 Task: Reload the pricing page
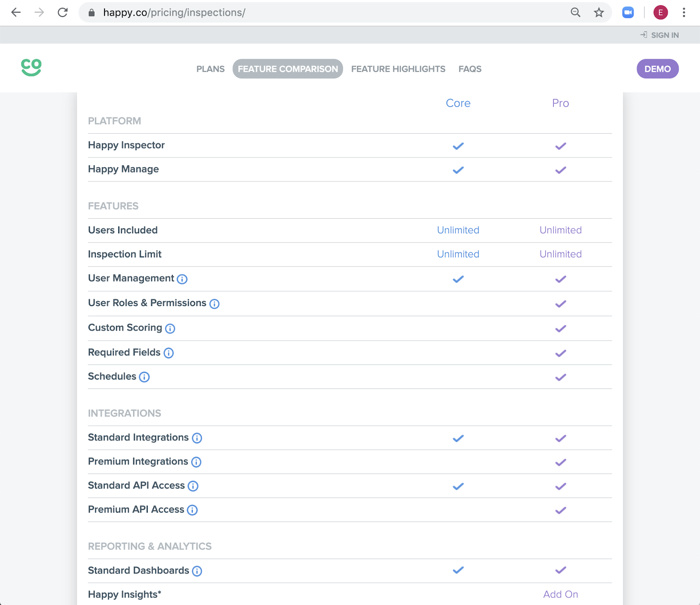(63, 13)
